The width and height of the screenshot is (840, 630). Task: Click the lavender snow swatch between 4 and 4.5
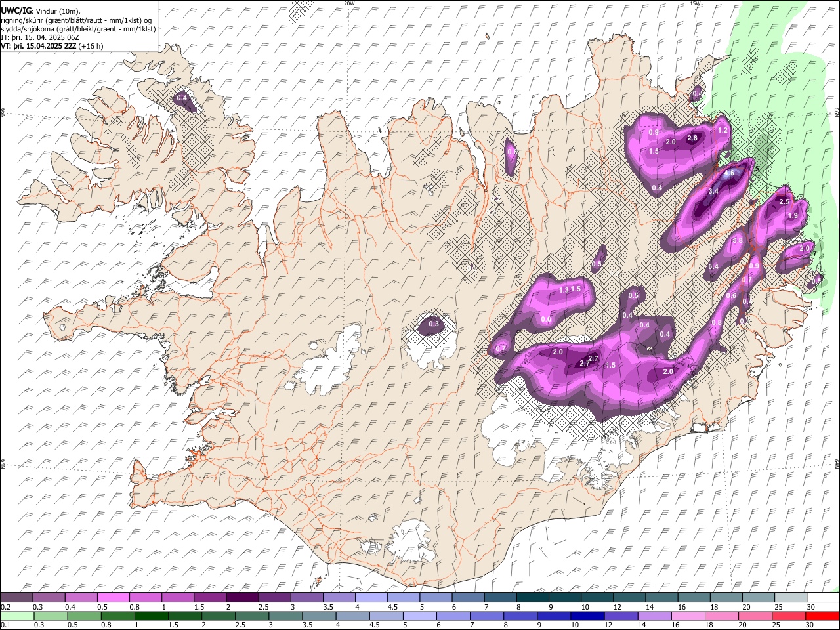pos(371,598)
